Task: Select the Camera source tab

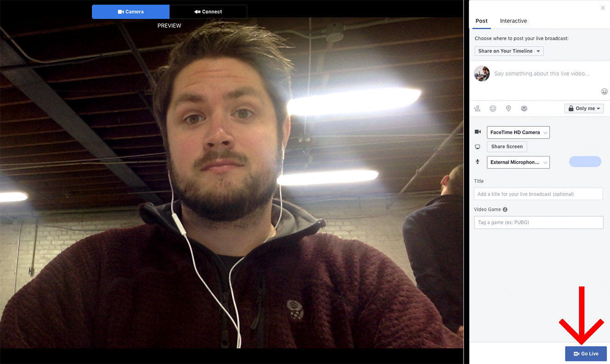Action: pyautogui.click(x=130, y=12)
